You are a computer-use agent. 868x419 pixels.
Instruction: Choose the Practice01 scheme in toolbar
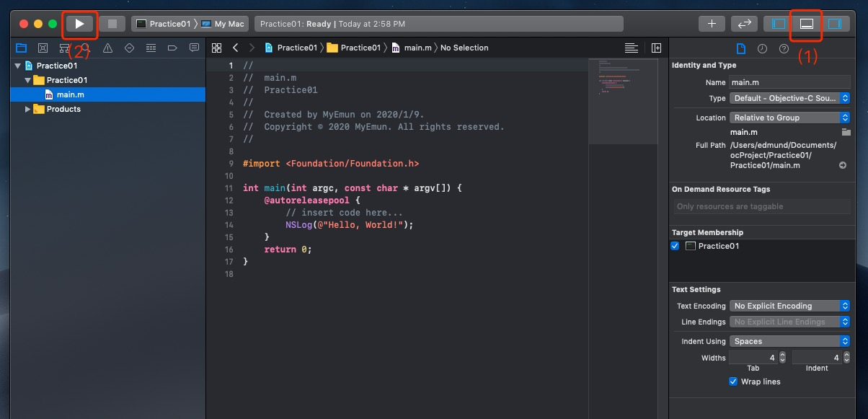click(164, 24)
